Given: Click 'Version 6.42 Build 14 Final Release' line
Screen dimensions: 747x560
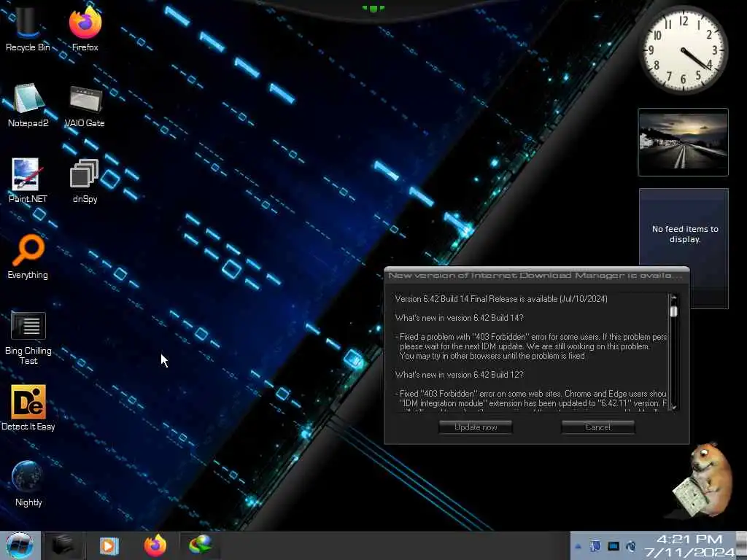Looking at the screenshot, I should [x=501, y=299].
